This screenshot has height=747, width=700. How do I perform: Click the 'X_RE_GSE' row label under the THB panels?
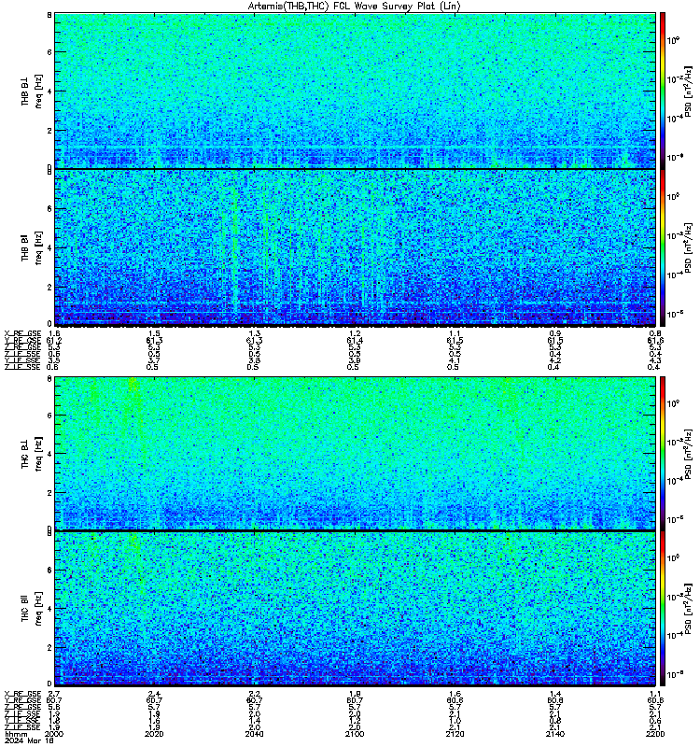coord(22,334)
